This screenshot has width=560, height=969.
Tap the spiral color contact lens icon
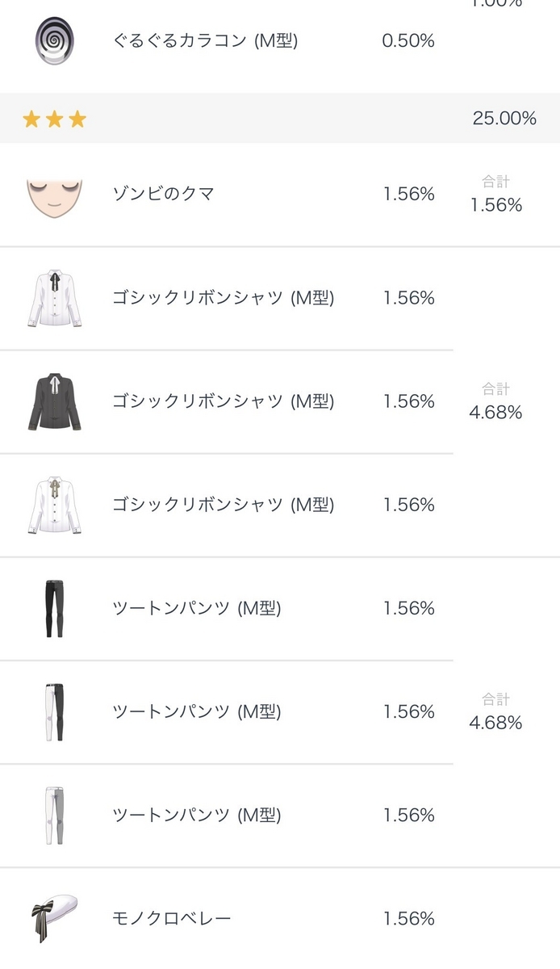(55, 41)
